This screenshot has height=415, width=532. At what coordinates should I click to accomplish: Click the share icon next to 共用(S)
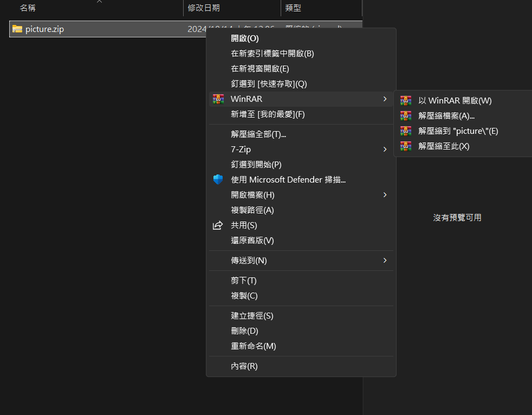[x=218, y=225]
